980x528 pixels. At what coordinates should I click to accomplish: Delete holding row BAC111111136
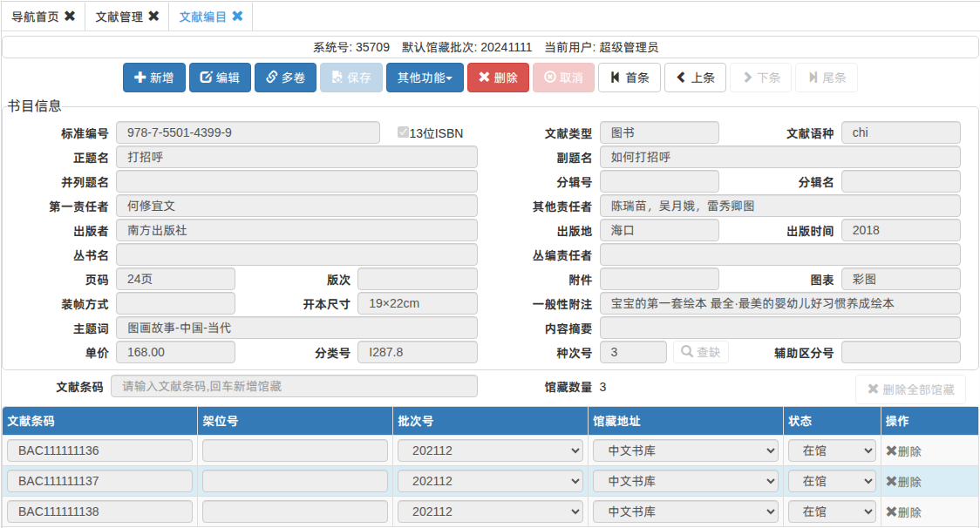coord(903,451)
